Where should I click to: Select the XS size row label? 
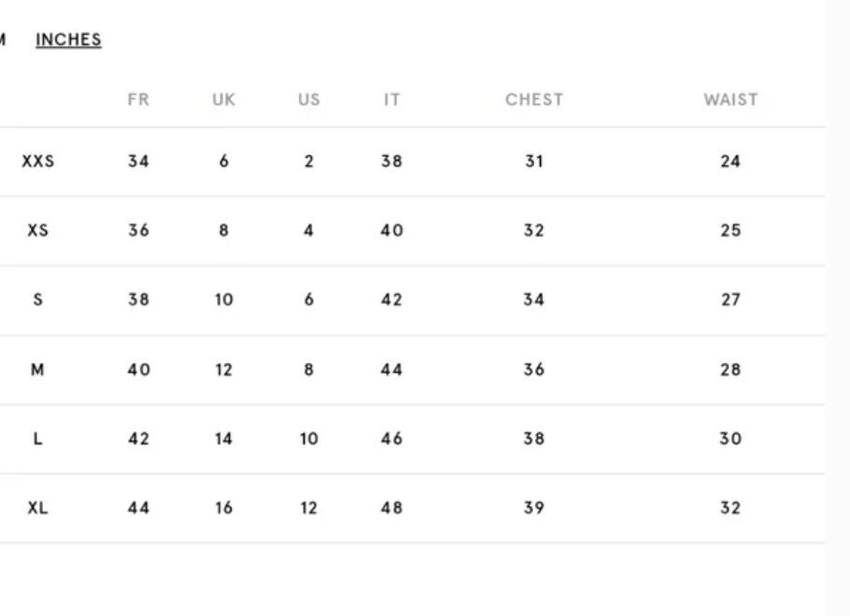click(38, 231)
